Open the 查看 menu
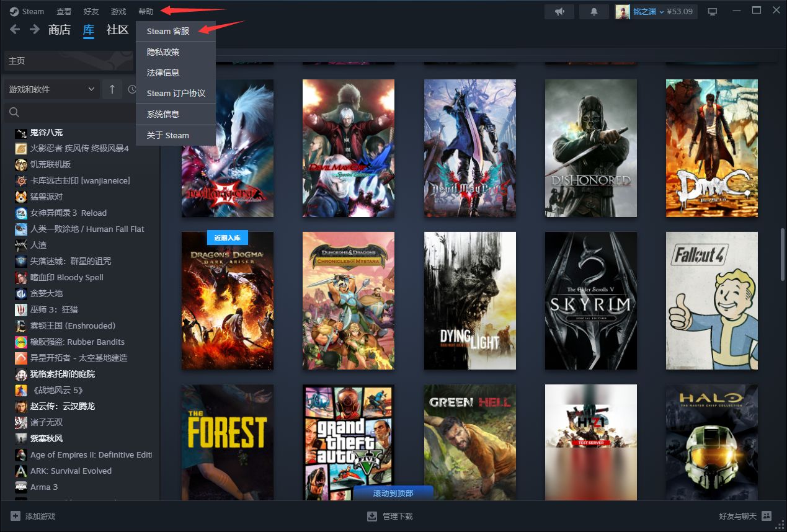 click(64, 11)
